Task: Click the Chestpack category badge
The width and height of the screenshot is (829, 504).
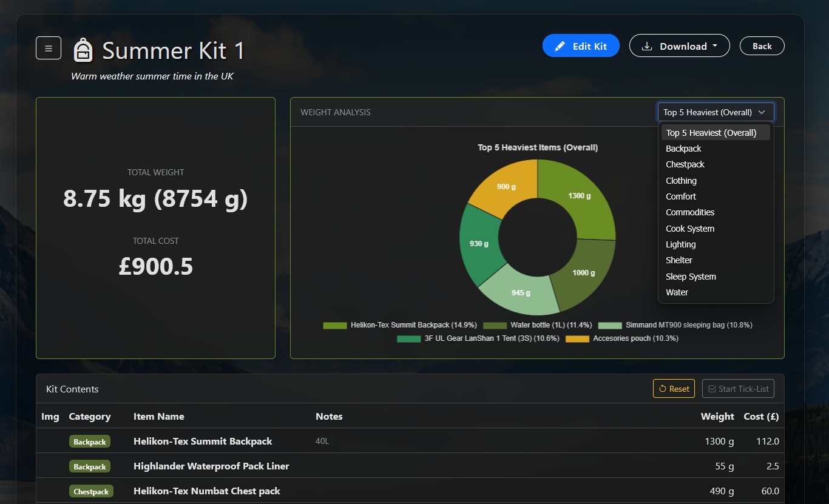Action: point(91,491)
